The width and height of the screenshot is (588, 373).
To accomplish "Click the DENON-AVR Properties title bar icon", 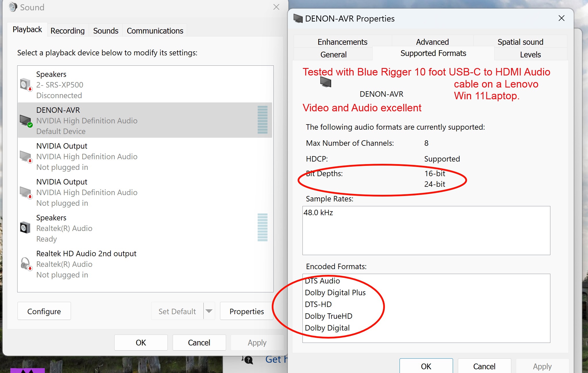I will click(298, 19).
